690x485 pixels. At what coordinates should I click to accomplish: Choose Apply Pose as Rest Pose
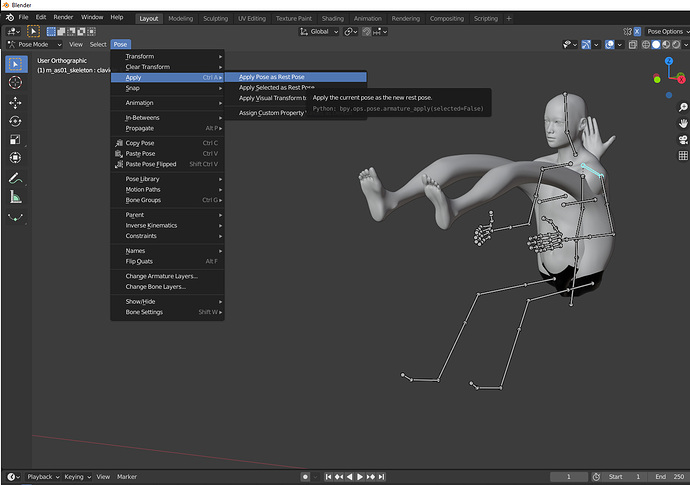click(295, 77)
